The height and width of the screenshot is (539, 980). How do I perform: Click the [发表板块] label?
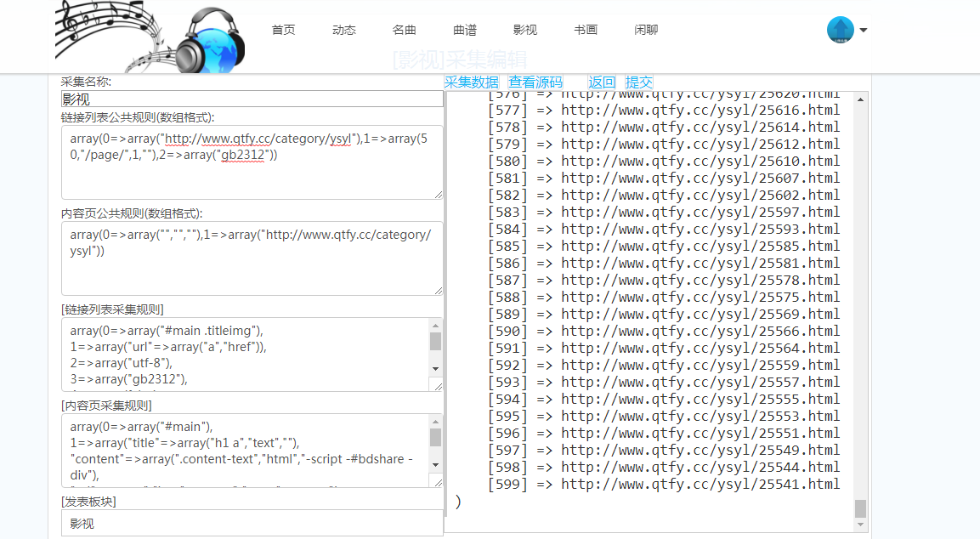88,502
